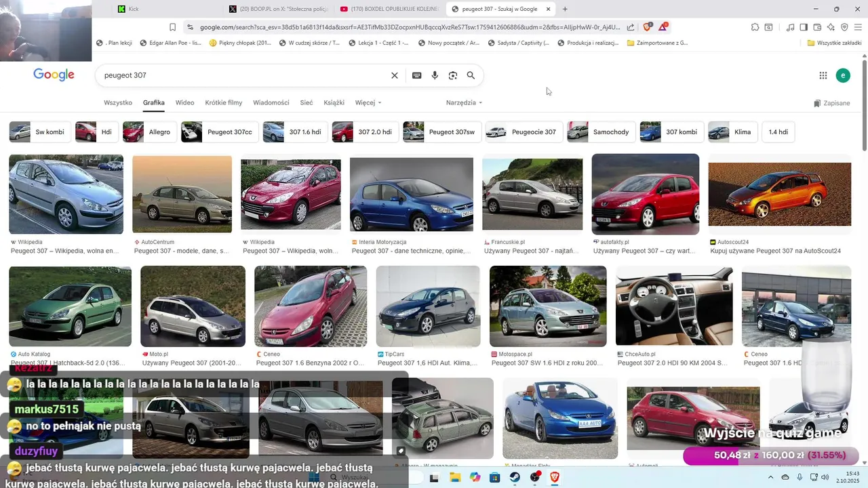Open Steam from the taskbar
The width and height of the screenshot is (868, 488).
515,477
